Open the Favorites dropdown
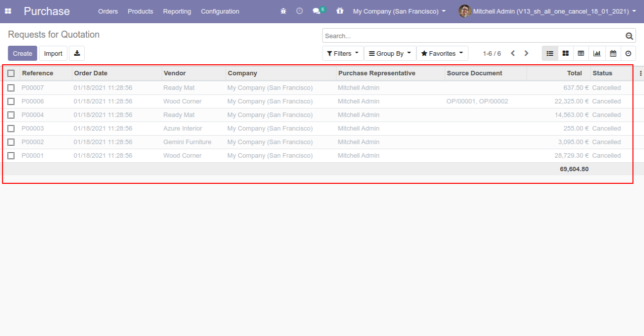Viewport: 644px width, 336px height. click(x=442, y=53)
